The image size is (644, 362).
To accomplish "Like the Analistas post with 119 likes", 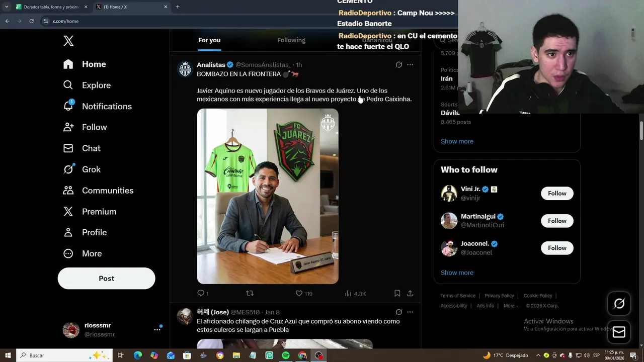I will point(303,293).
